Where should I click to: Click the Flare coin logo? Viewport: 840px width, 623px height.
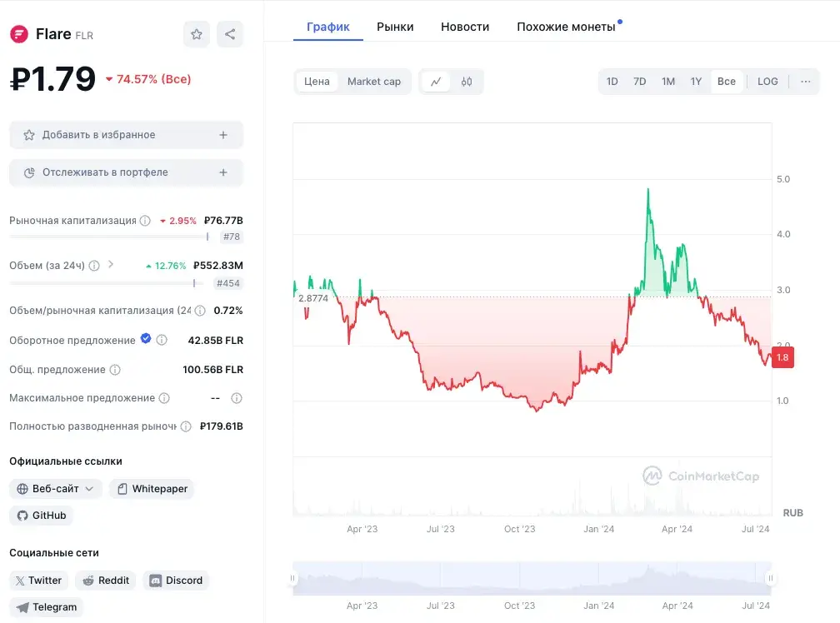coord(19,34)
